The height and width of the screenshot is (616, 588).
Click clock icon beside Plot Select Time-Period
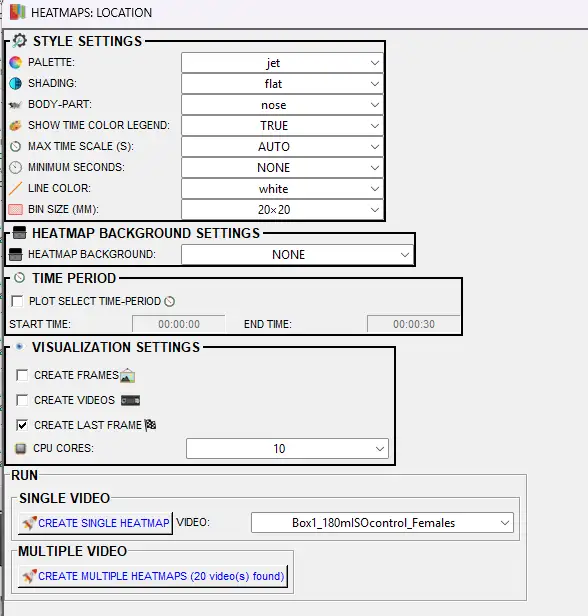[x=169, y=301]
